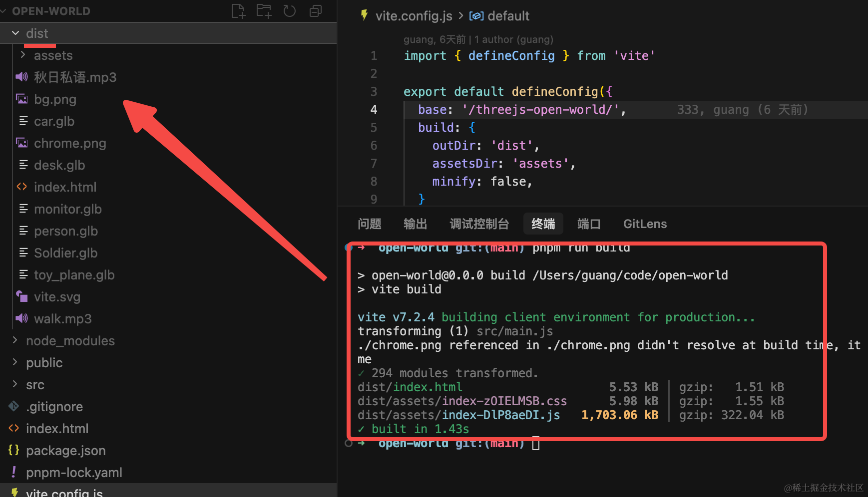Click the image icon beside bg.png
The image size is (868, 497).
(x=22, y=99)
